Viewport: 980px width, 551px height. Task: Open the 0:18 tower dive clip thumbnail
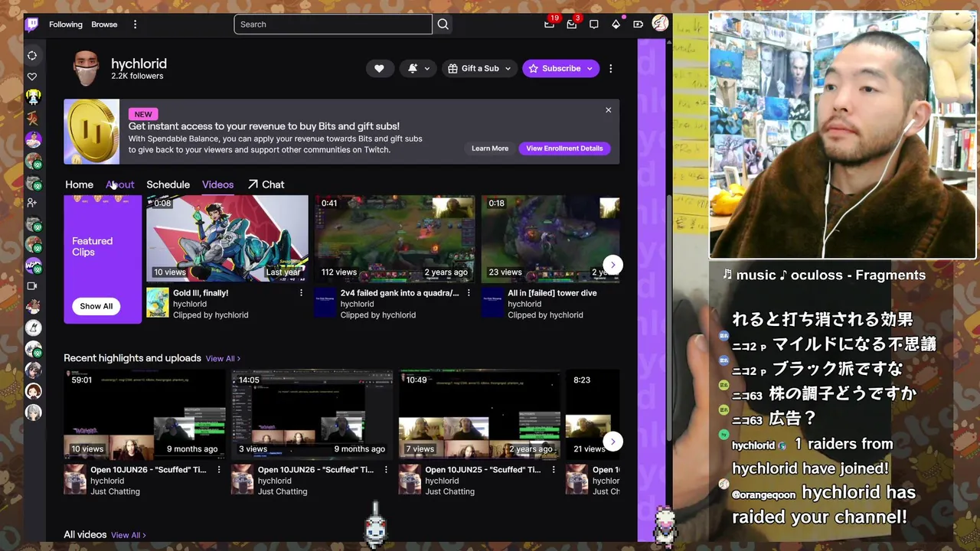pyautogui.click(x=550, y=238)
